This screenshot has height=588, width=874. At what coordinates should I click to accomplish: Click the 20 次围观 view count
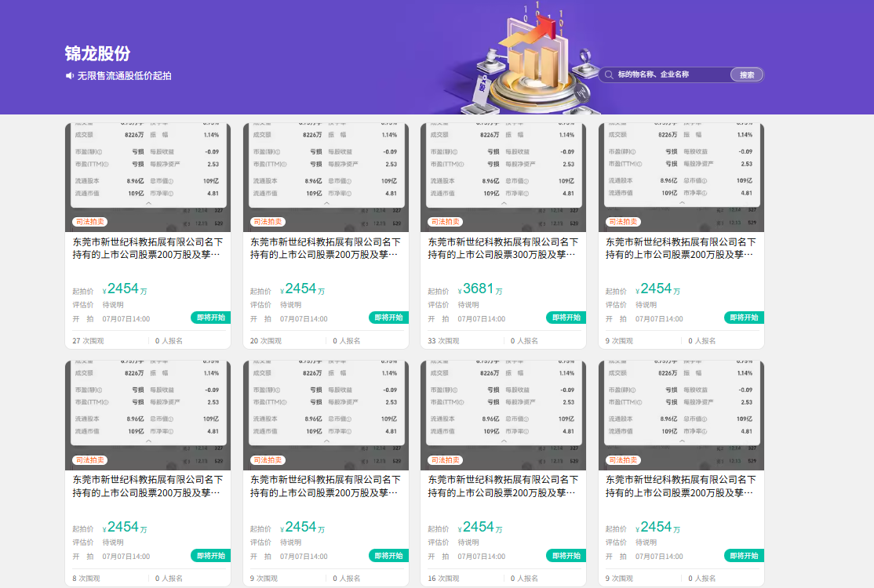coord(266,341)
